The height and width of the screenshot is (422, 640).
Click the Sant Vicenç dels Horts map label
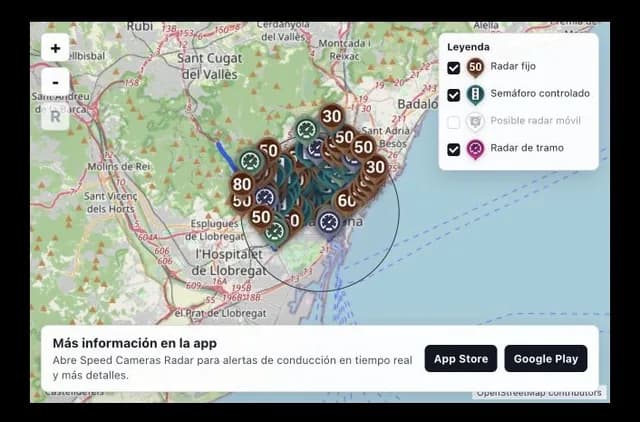click(x=111, y=202)
